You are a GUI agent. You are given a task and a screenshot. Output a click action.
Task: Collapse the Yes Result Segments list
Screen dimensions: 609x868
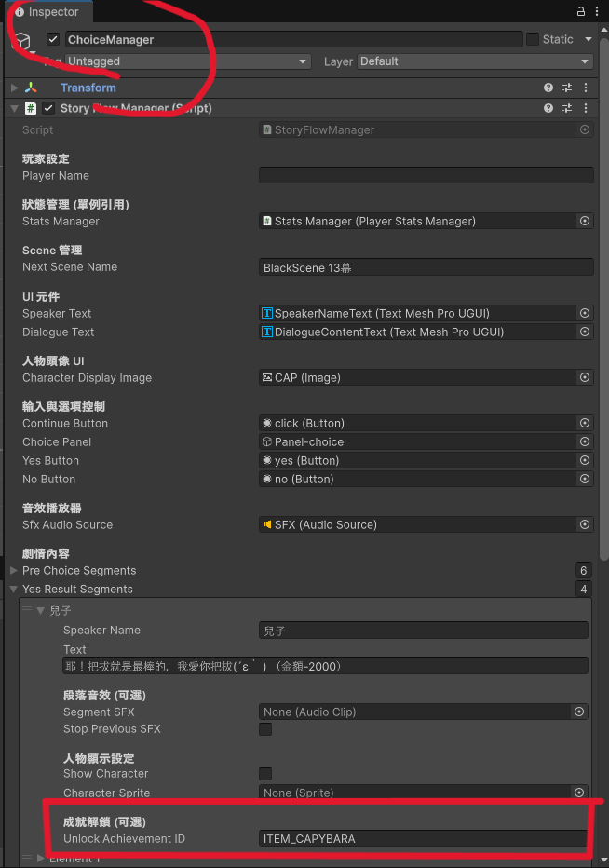pos(14,589)
